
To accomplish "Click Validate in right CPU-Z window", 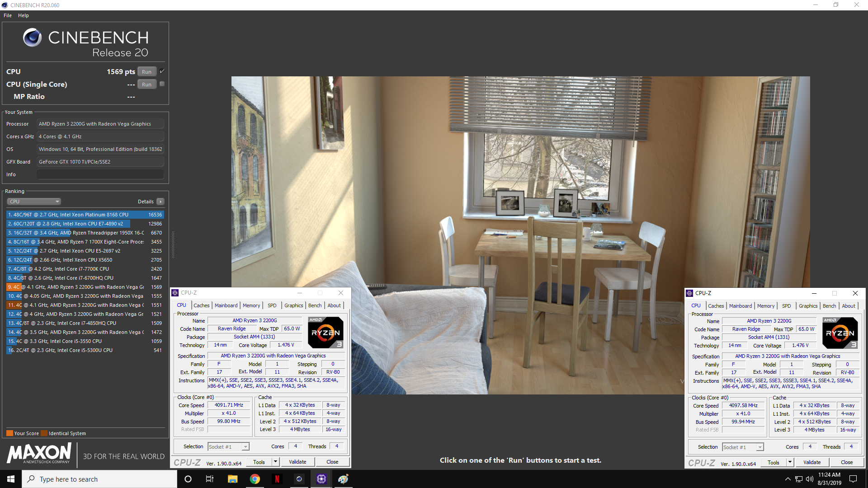I will coord(812,462).
